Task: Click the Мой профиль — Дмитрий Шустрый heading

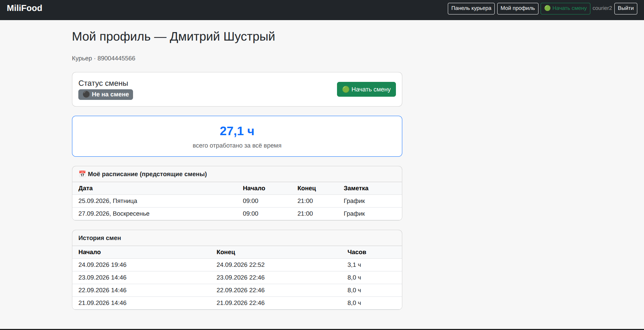Action: (x=173, y=37)
